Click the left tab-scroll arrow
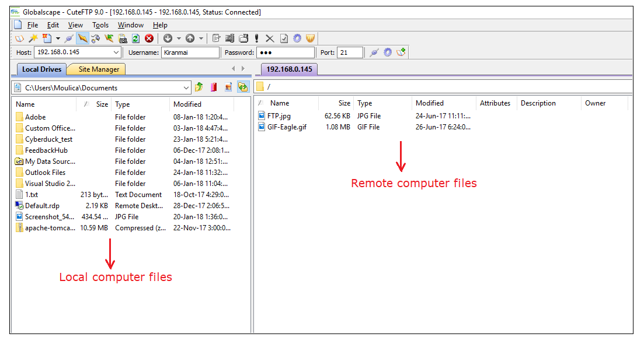The image size is (644, 344). pyautogui.click(x=234, y=69)
